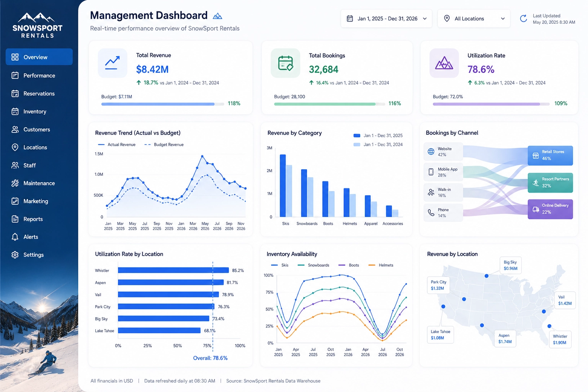Navigate to Customers page

39,129
